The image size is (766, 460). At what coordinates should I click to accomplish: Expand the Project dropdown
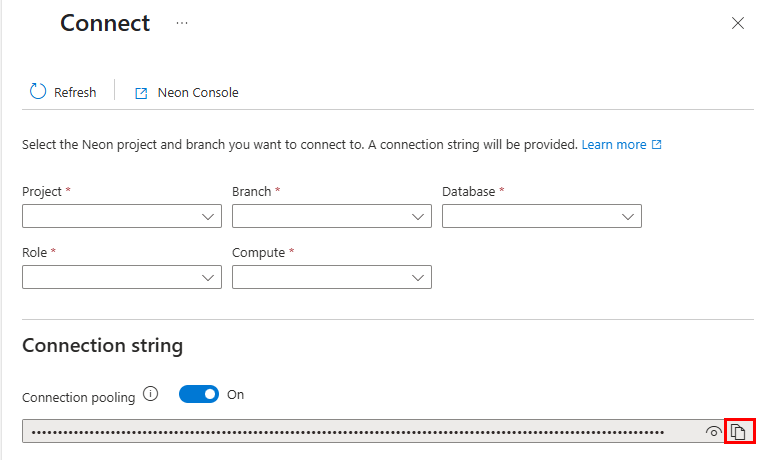122,216
